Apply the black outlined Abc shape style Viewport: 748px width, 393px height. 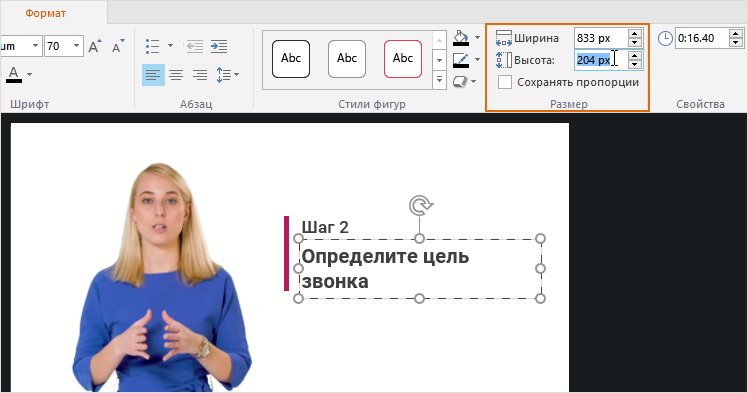[291, 59]
